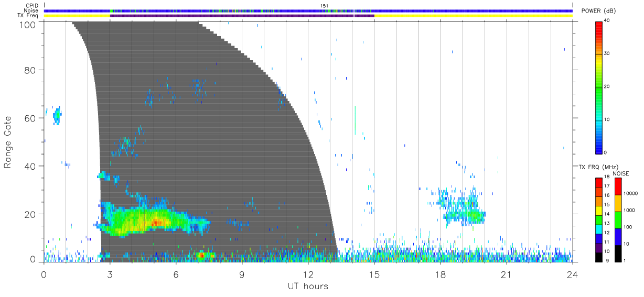Click y-axis tick label '60'

coord(31,118)
